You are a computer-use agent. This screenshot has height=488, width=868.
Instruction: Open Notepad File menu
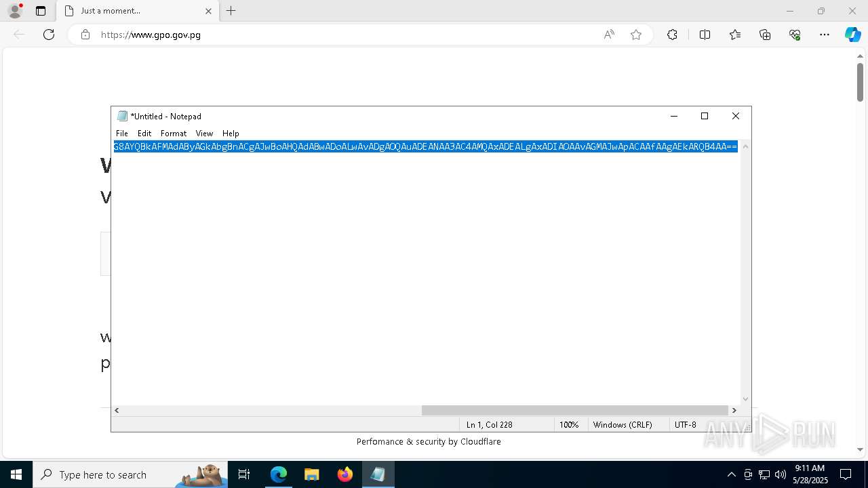coord(122,134)
